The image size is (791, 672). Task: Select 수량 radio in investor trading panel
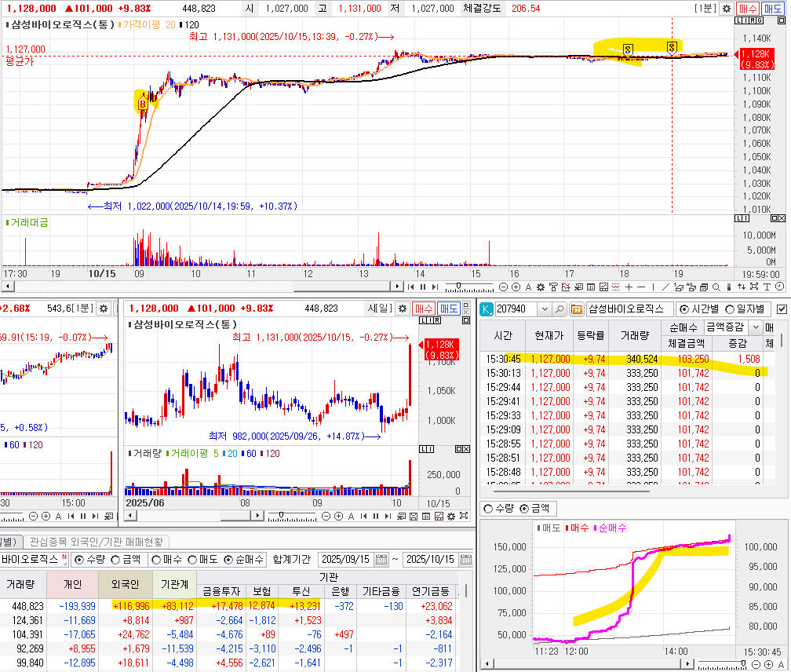click(x=79, y=560)
